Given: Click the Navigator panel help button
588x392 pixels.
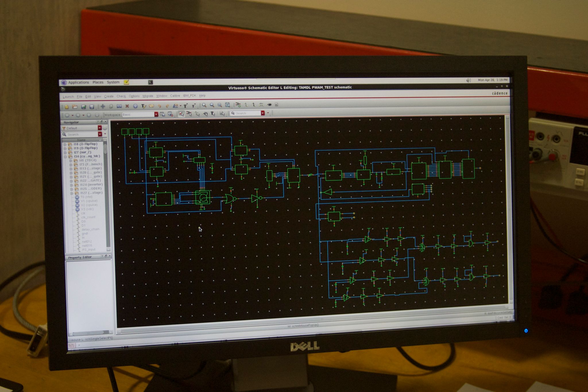Looking at the screenshot, I should tap(97, 122).
